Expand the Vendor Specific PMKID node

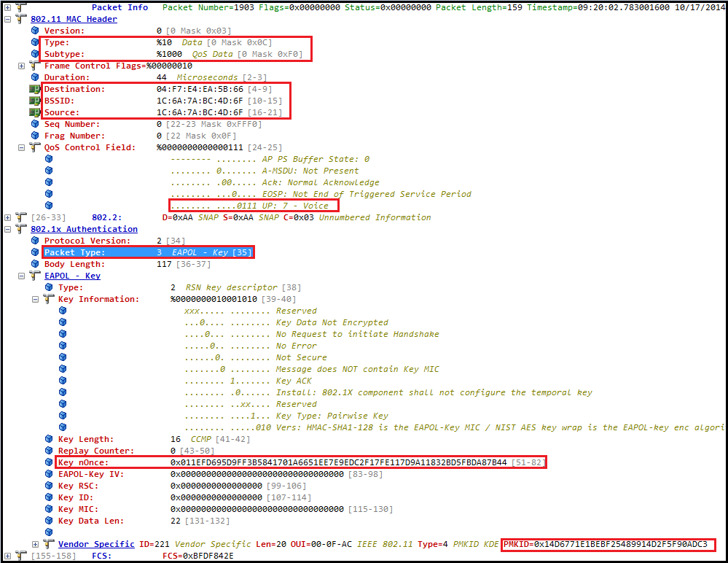(x=35, y=544)
